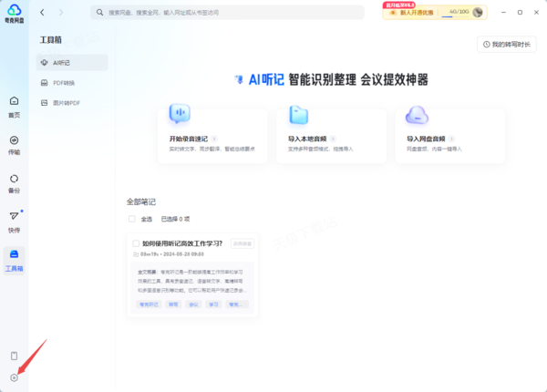Check the box on the 如何使用听记高效工作学习 note
547x392 pixels.
click(136, 243)
